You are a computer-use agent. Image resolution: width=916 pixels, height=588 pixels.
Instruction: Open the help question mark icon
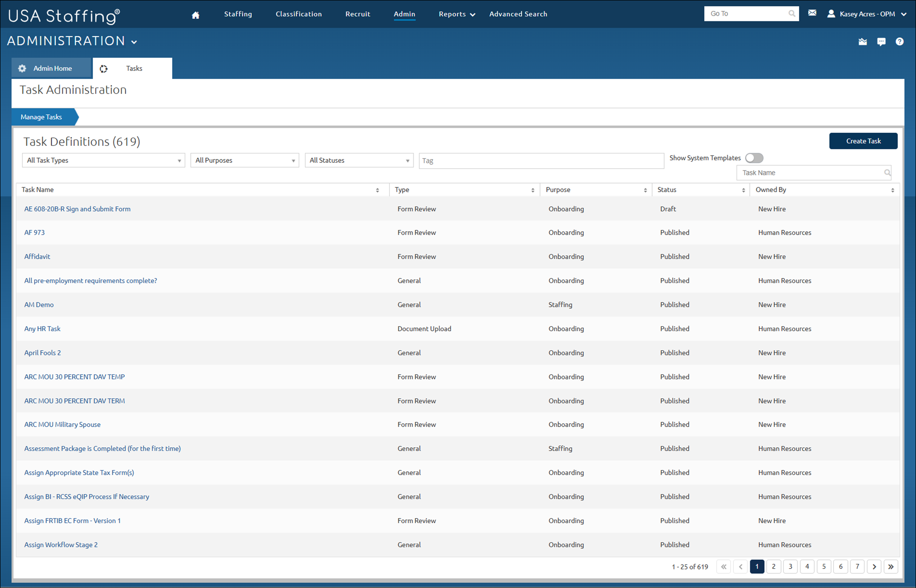(x=900, y=42)
